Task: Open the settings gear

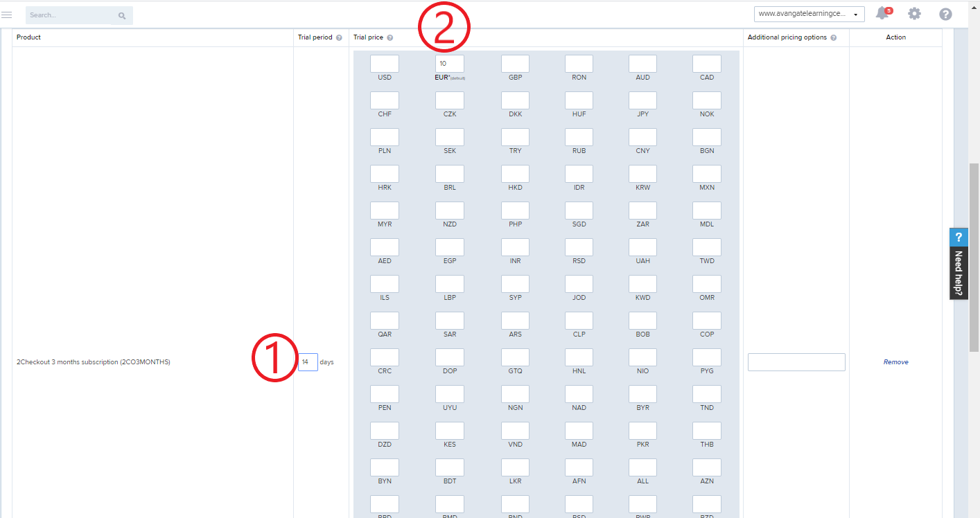Action: (x=915, y=14)
